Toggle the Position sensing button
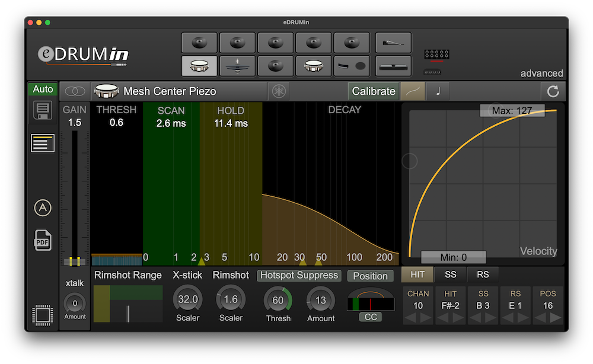 [x=370, y=276]
